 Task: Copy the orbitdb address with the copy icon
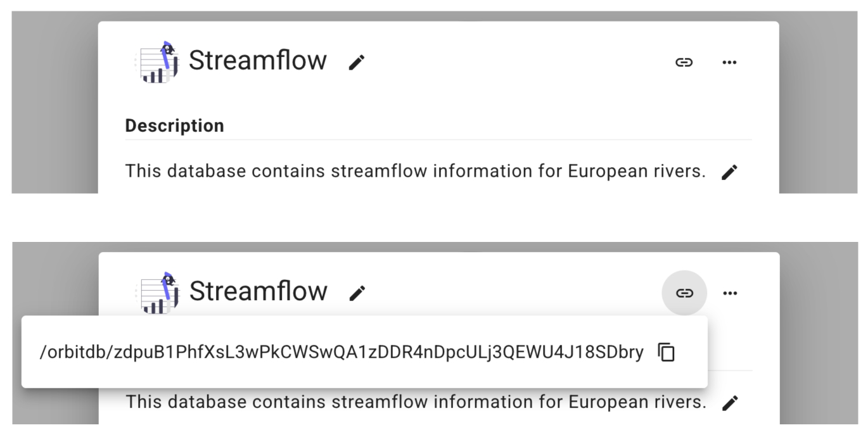coord(667,353)
